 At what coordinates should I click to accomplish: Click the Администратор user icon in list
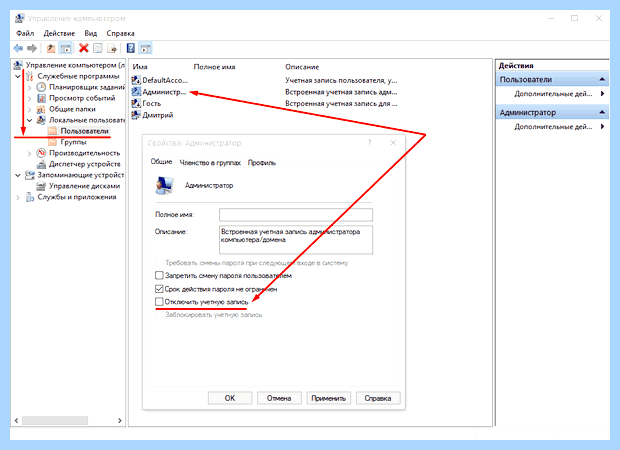[x=136, y=92]
